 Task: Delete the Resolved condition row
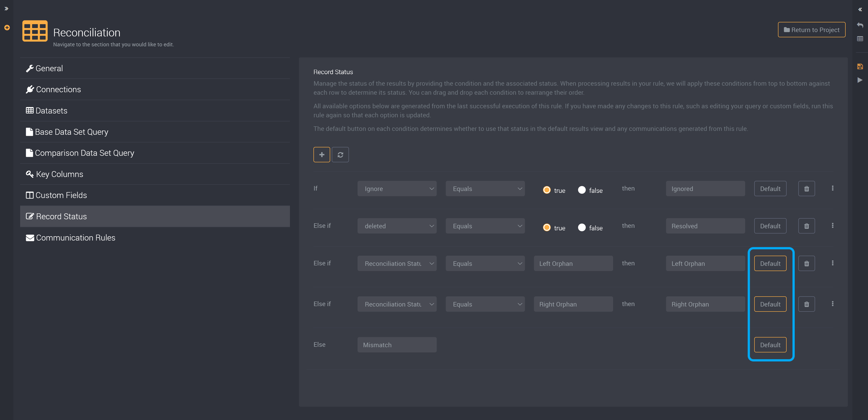tap(806, 226)
